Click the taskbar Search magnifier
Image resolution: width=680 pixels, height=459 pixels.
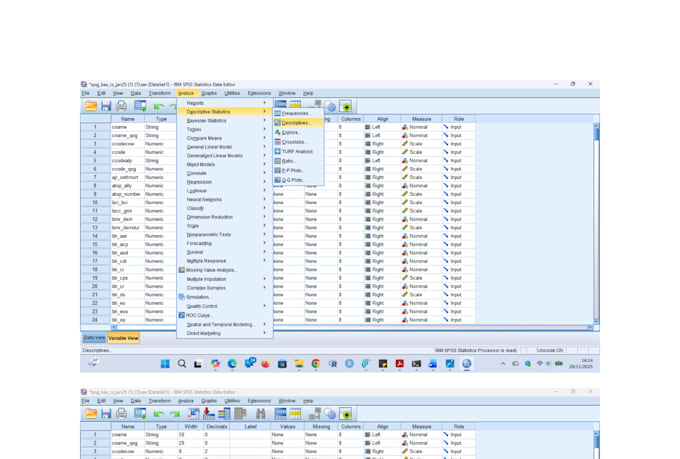(x=182, y=364)
